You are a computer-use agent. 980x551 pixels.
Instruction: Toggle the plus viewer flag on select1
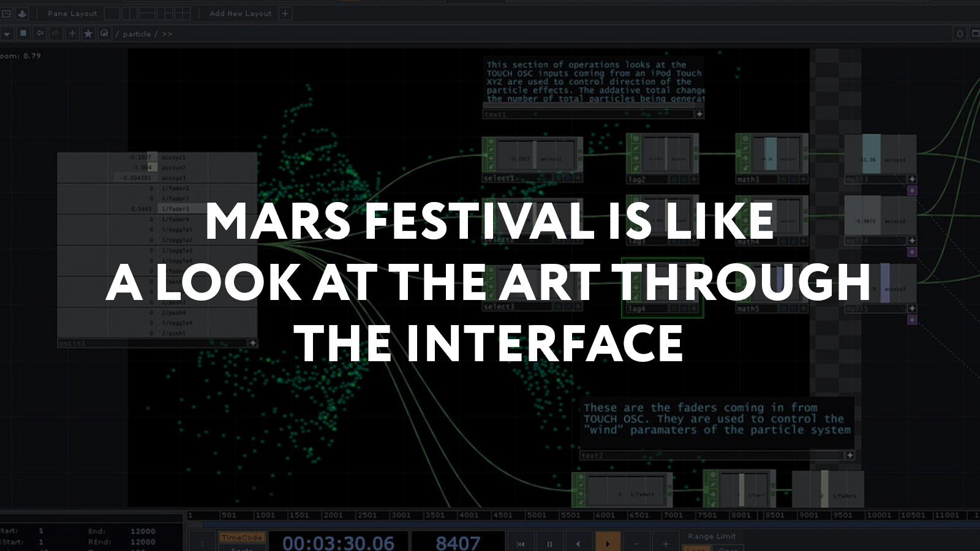coord(577,178)
